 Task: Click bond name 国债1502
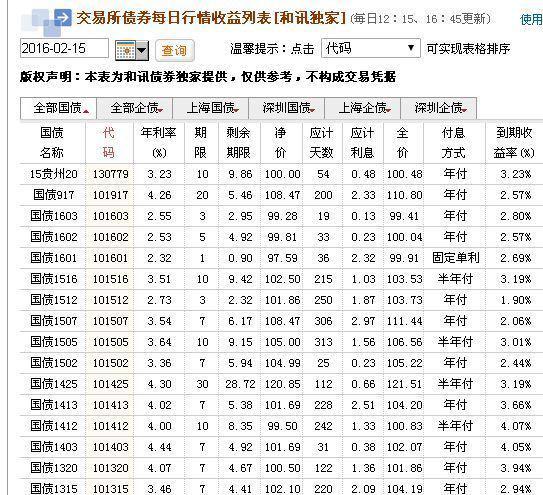tap(53, 363)
